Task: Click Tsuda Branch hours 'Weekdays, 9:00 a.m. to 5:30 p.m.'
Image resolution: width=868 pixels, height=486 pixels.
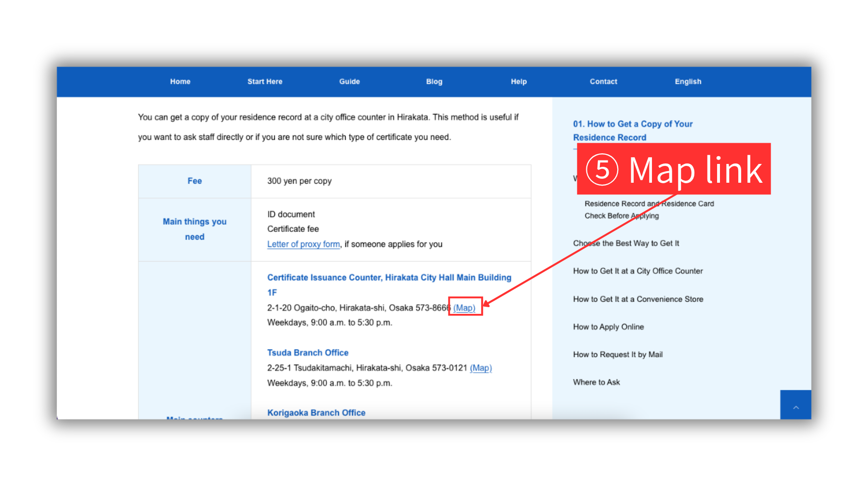Action: (x=330, y=383)
